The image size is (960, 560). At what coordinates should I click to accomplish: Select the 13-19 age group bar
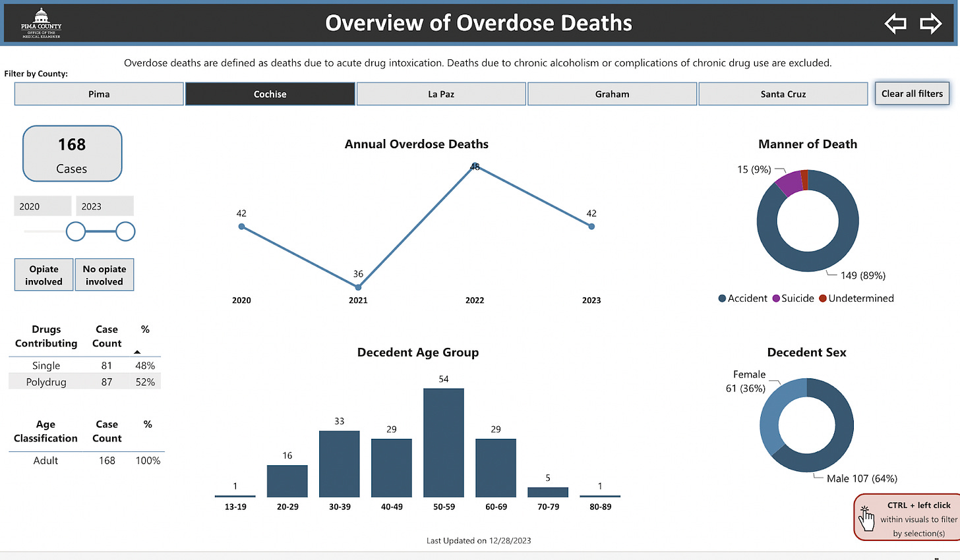pyautogui.click(x=235, y=495)
